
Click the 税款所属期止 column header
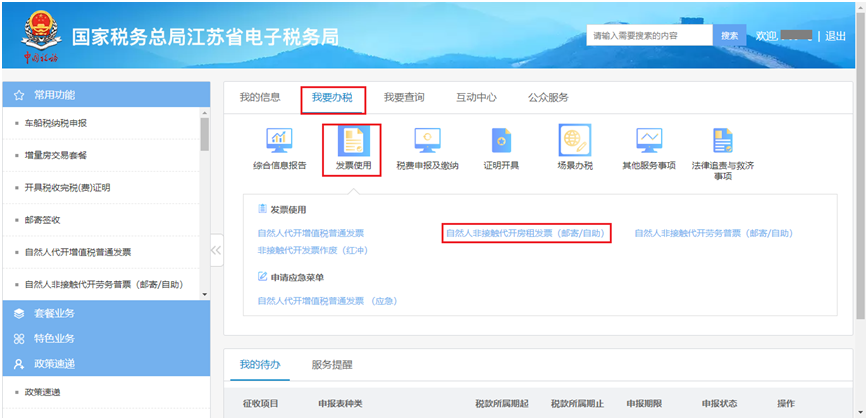click(577, 403)
